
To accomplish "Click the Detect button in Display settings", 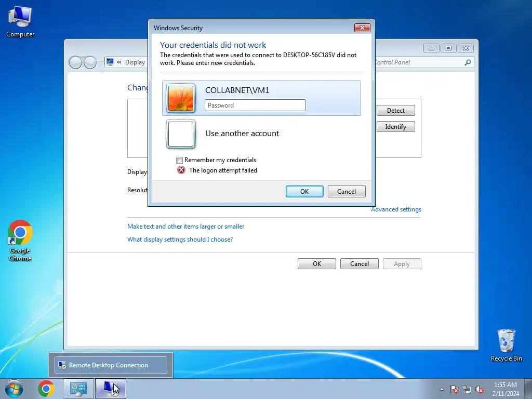I will point(395,110).
